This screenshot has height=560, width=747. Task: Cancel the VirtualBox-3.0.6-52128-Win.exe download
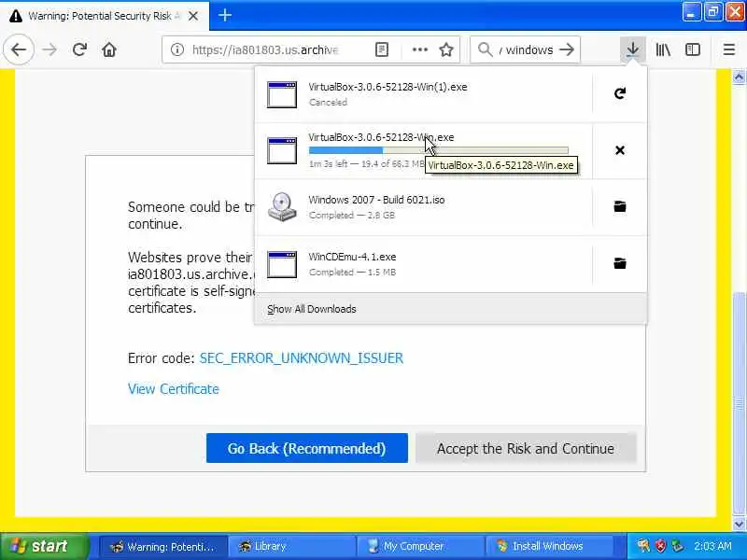(620, 150)
